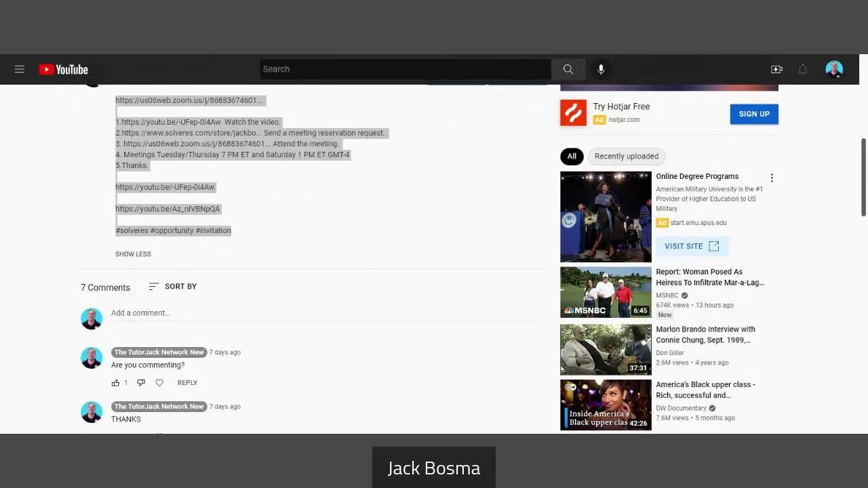This screenshot has width=868, height=488.
Task: Click the #opportunity hashtag
Action: point(172,230)
